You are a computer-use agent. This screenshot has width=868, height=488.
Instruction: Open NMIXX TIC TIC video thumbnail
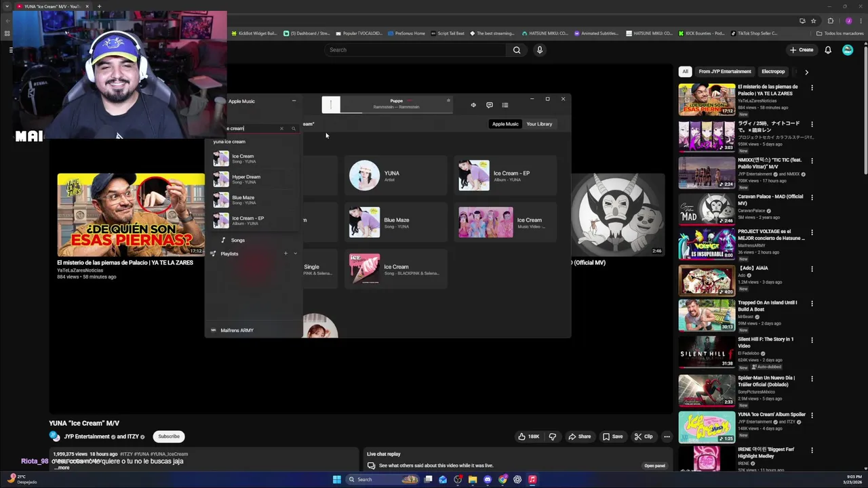click(707, 173)
